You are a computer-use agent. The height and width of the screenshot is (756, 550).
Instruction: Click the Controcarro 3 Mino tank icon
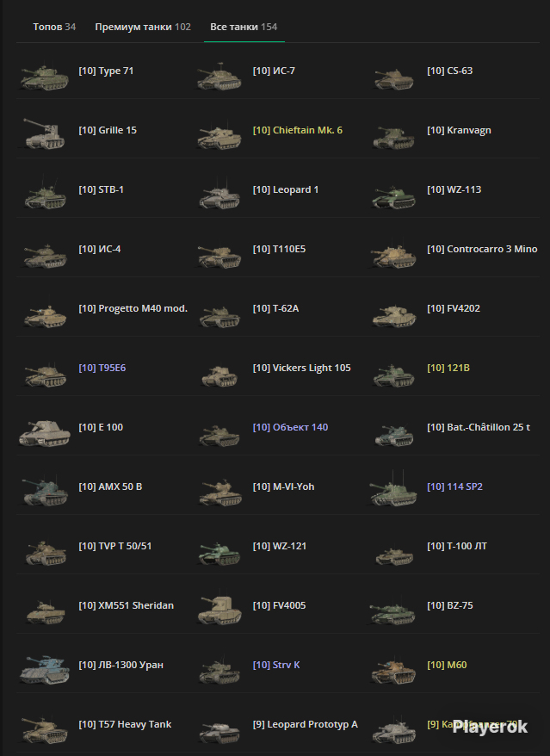pos(394,254)
